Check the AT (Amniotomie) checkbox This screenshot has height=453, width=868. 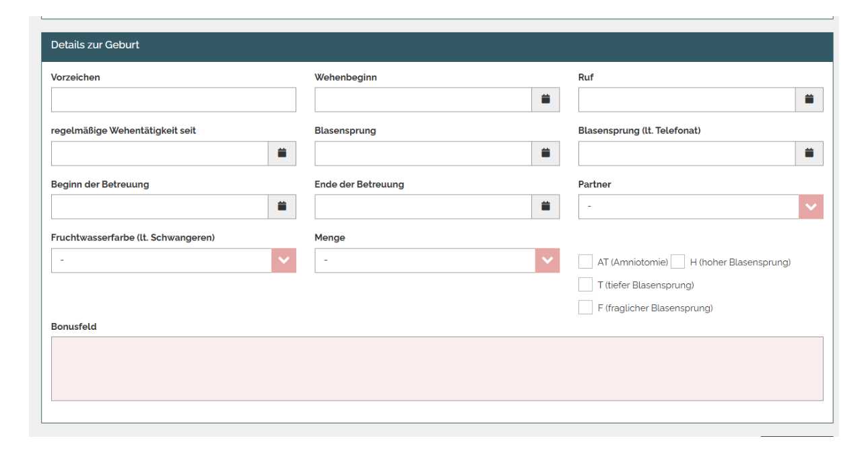pyautogui.click(x=586, y=262)
